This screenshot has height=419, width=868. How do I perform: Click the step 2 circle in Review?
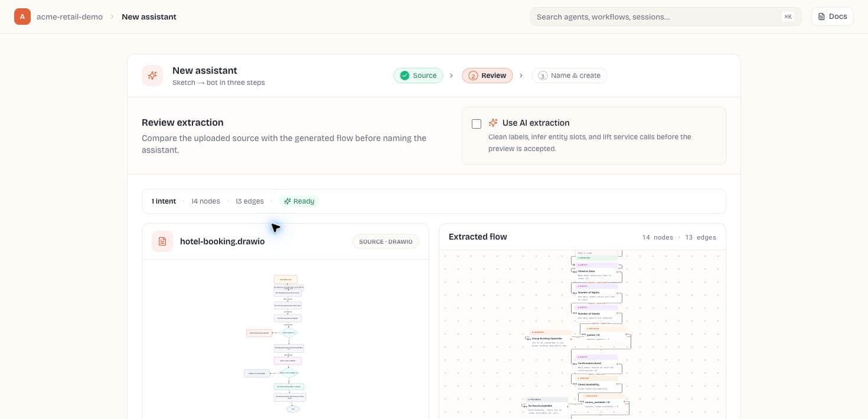pyautogui.click(x=473, y=76)
